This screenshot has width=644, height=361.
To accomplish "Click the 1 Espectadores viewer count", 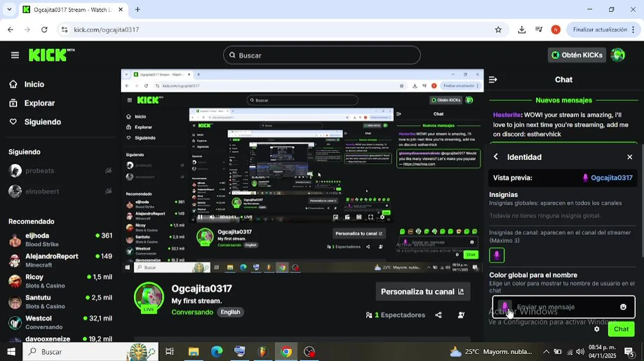I will pyautogui.click(x=395, y=315).
